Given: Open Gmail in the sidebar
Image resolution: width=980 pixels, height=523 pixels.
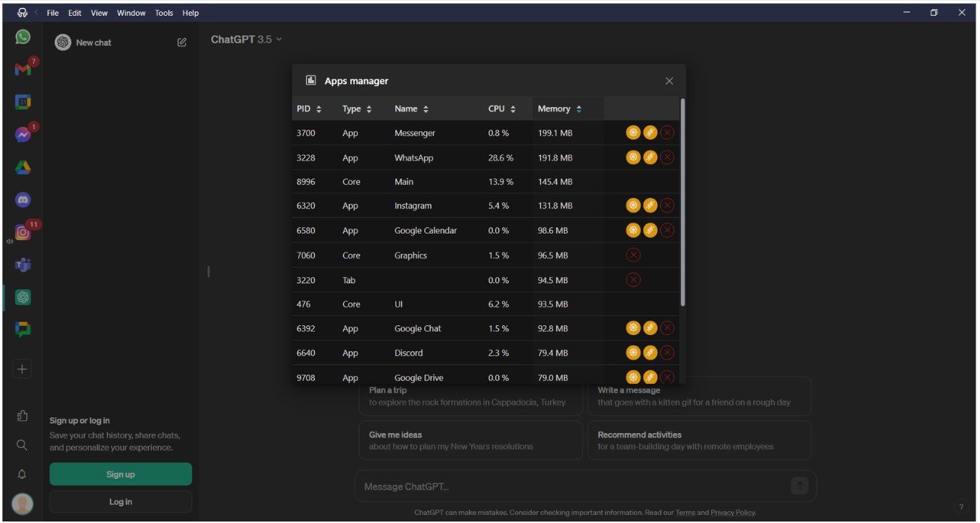Looking at the screenshot, I should click(x=22, y=70).
